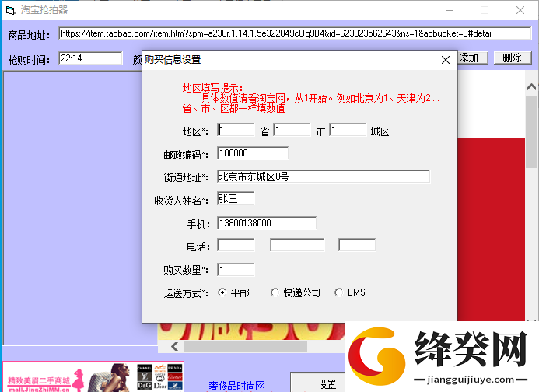Click the 街道地址 street address field
This screenshot has width=539, height=392.
324,177
